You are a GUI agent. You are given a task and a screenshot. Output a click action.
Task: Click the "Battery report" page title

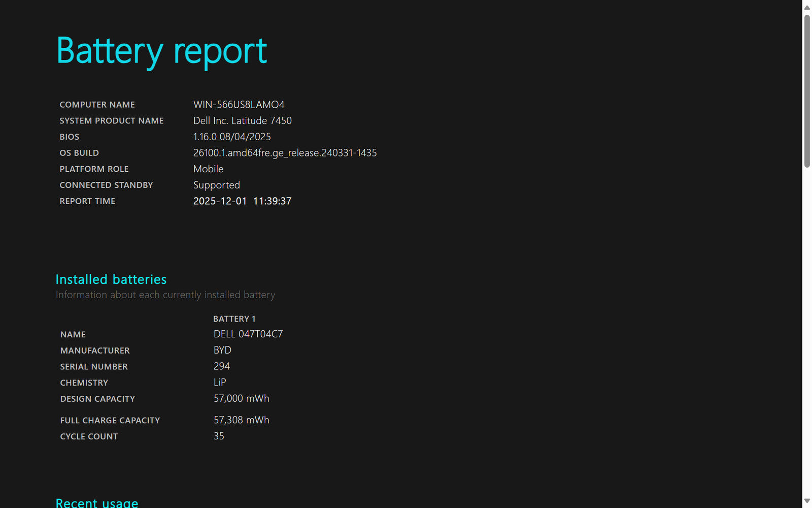click(161, 51)
